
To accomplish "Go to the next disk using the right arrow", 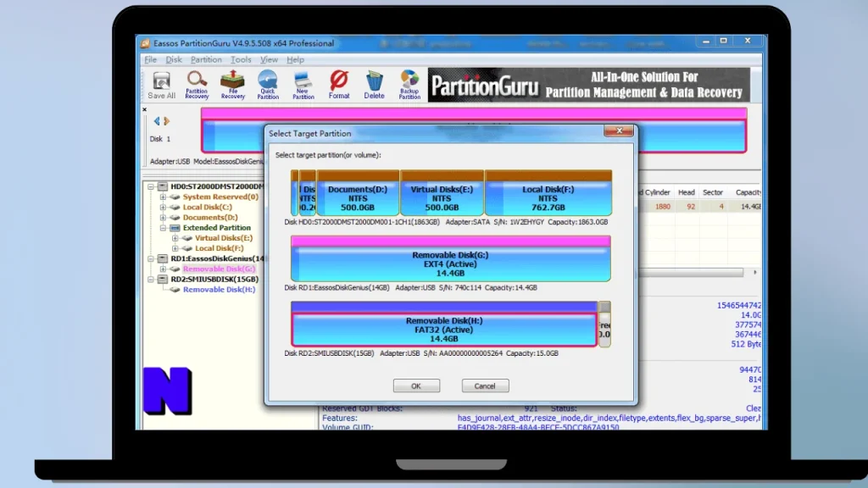I will [167, 120].
